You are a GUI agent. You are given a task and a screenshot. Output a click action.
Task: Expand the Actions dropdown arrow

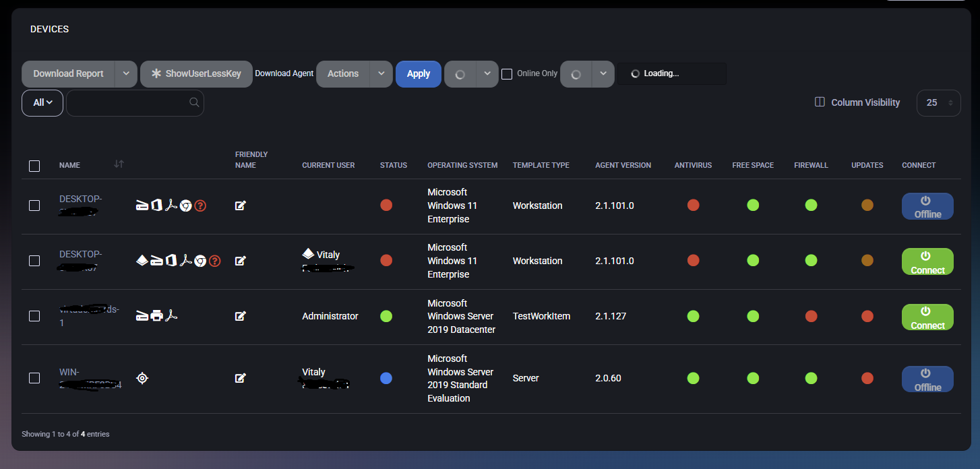tap(381, 74)
